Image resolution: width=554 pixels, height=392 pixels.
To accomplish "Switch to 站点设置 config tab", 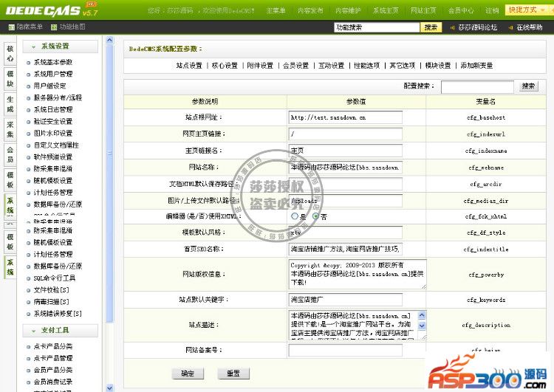I will (x=189, y=65).
